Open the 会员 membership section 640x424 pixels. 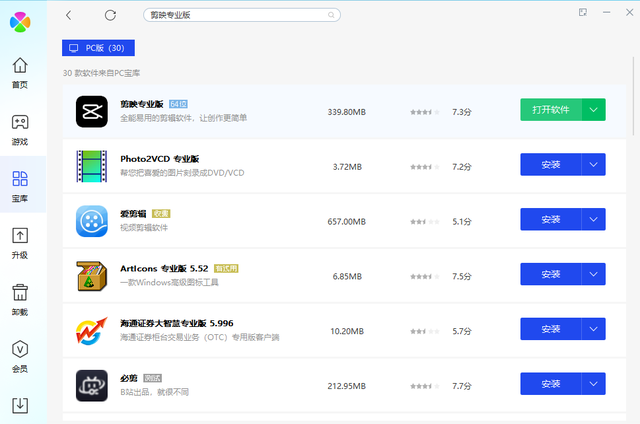coord(20,357)
